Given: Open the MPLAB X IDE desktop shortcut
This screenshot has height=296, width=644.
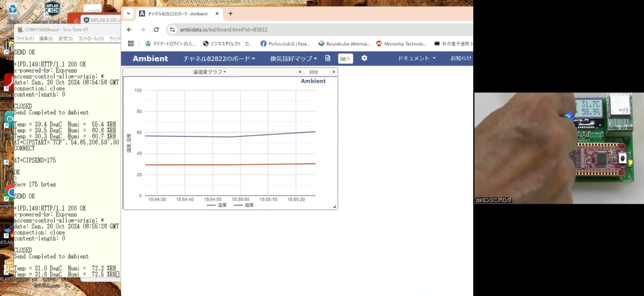Looking at the screenshot, I should (52, 8).
